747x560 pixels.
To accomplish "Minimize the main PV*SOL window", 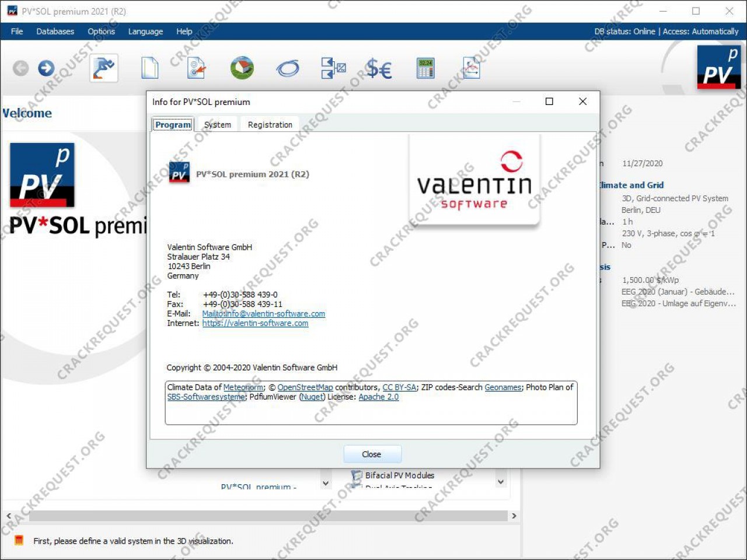I will [663, 11].
